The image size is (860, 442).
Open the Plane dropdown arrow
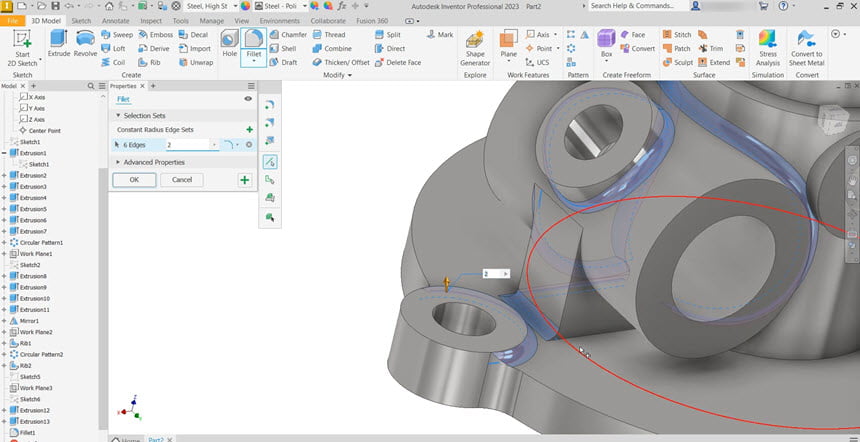coord(508,62)
